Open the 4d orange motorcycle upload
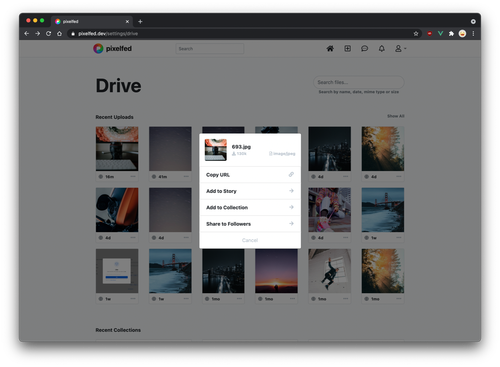 [117, 210]
